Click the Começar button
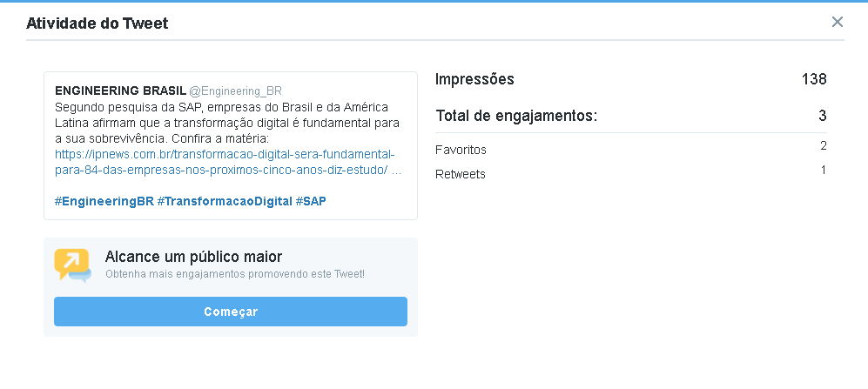 [x=231, y=312]
